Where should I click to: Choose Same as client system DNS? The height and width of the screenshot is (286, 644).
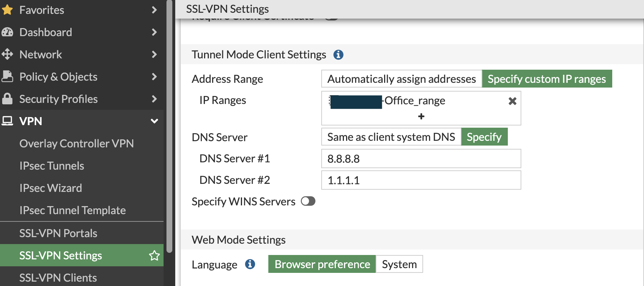tap(391, 137)
